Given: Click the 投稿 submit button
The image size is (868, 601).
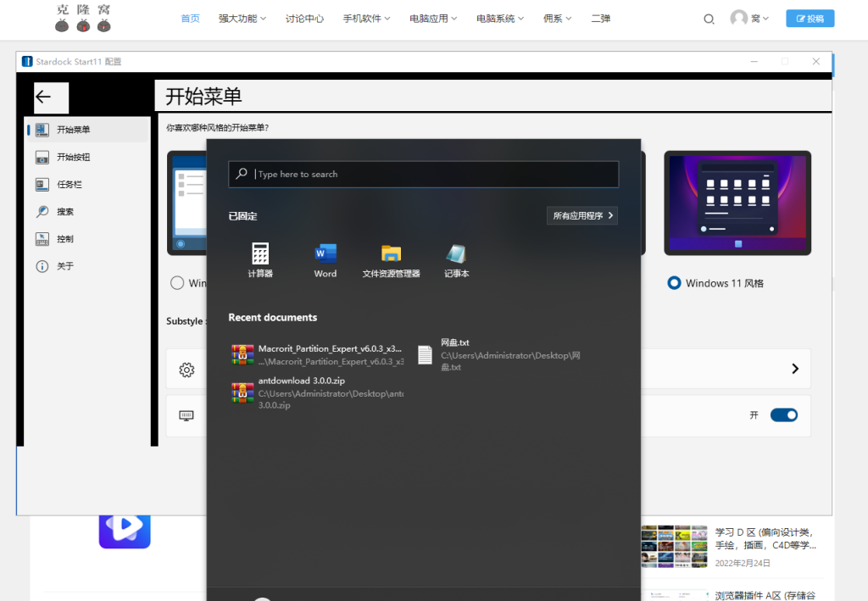Looking at the screenshot, I should coord(810,19).
